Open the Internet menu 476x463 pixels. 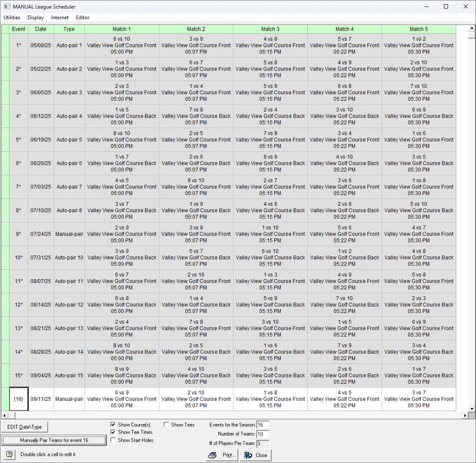59,18
